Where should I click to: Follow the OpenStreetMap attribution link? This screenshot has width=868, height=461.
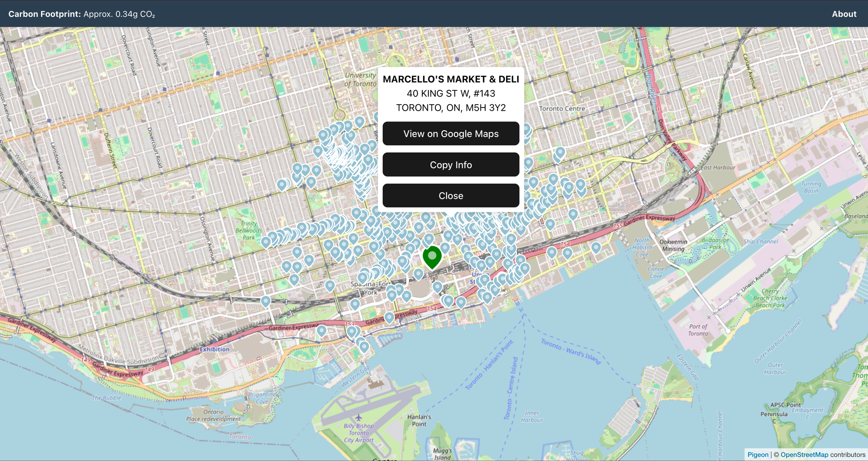[804, 454]
